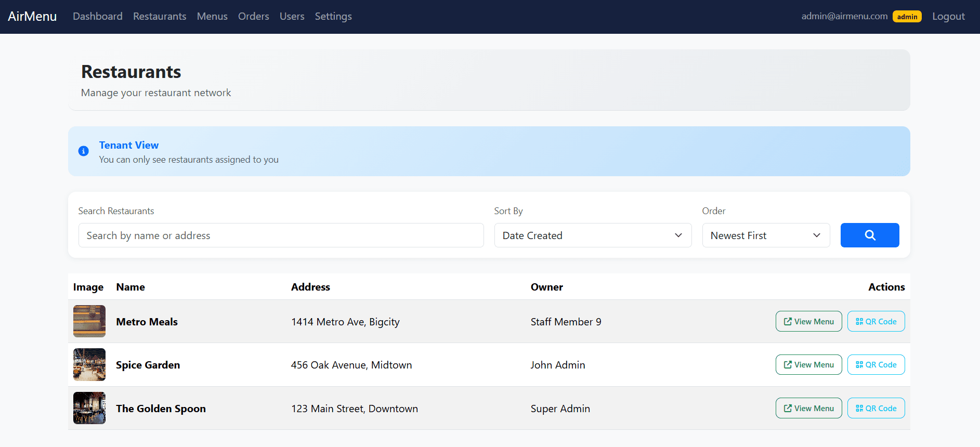Click the Tenant View info icon
The image size is (980, 447).
coord(83,151)
